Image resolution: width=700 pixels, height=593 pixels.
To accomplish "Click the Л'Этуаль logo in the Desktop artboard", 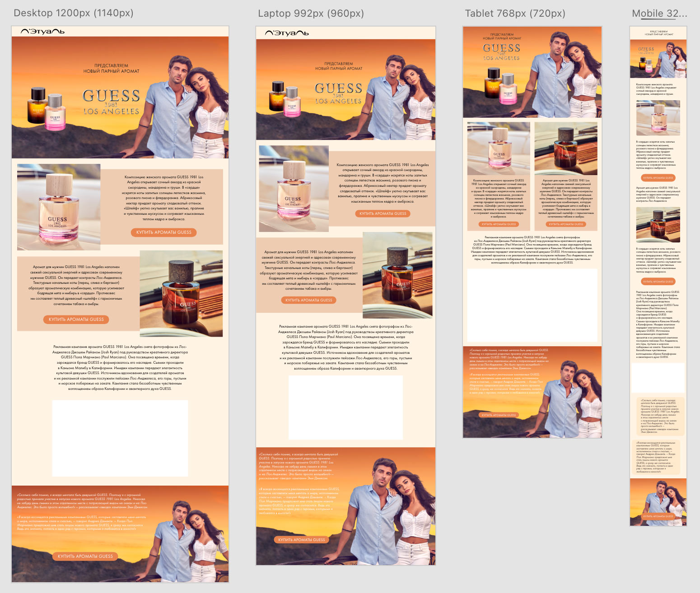I will (43, 31).
